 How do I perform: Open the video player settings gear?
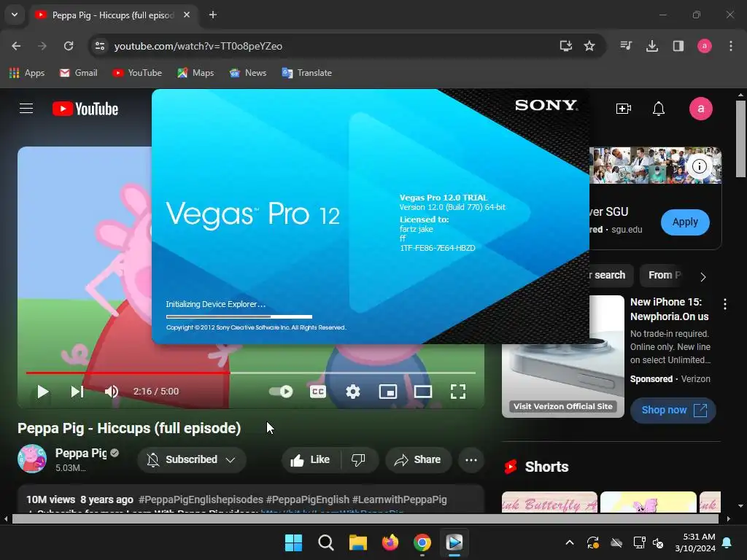[353, 392]
